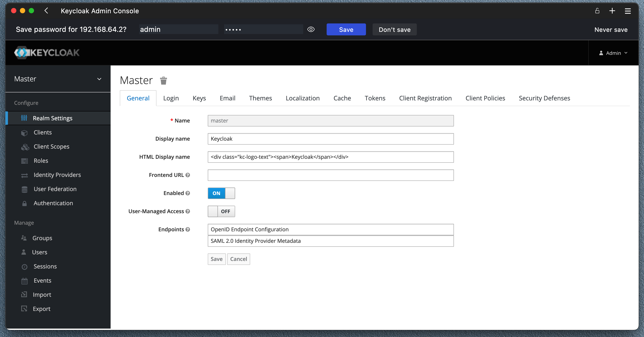Screen dimensions: 644x337
Task: Click the User Federation database icon
Action: (x=24, y=189)
